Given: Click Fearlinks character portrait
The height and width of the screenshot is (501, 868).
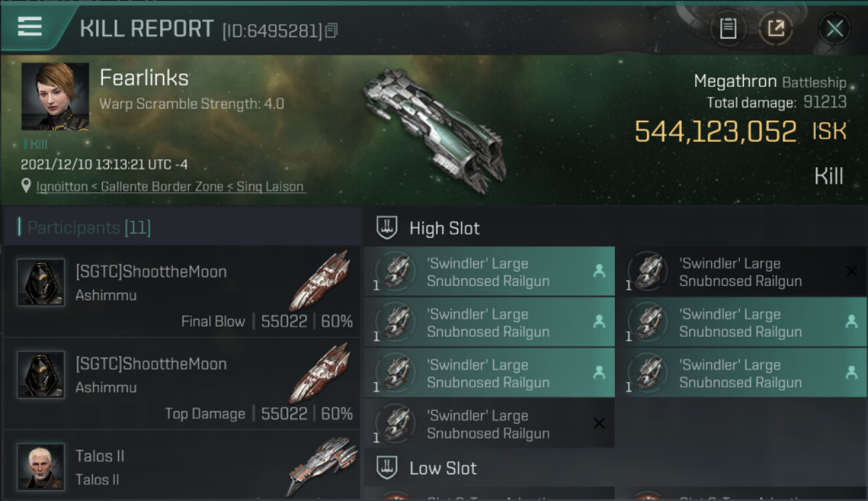Looking at the screenshot, I should (55, 96).
